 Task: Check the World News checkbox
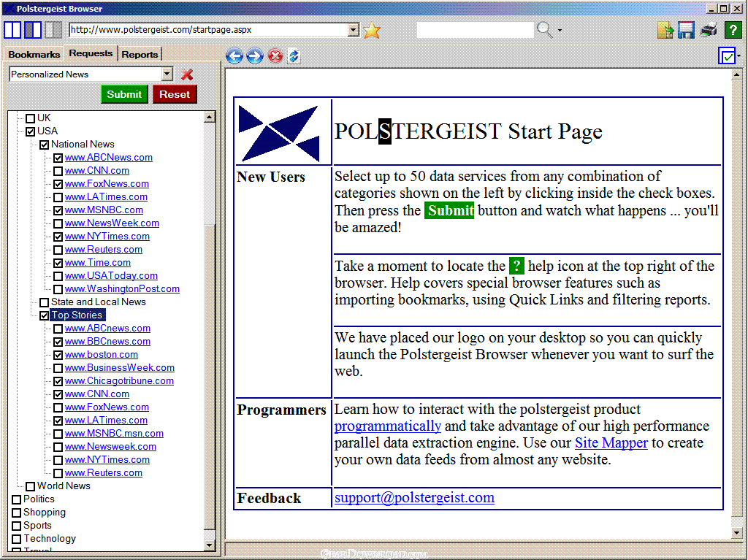(x=31, y=486)
